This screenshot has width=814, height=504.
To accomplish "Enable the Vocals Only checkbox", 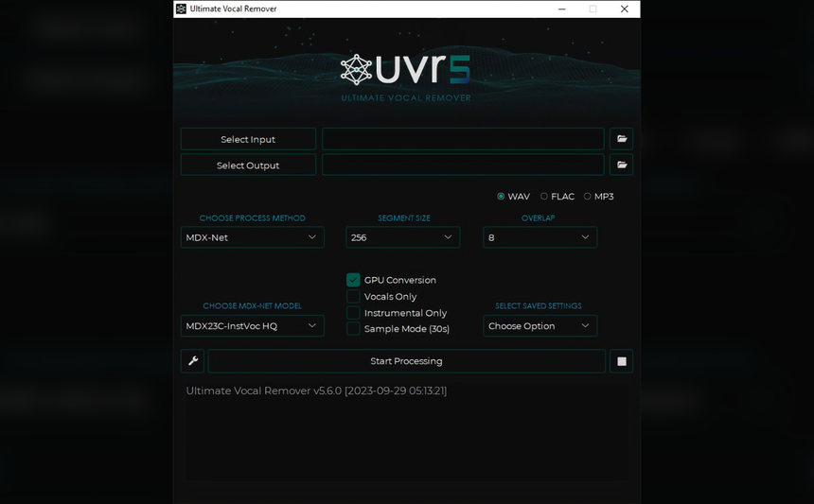I will point(353,297).
